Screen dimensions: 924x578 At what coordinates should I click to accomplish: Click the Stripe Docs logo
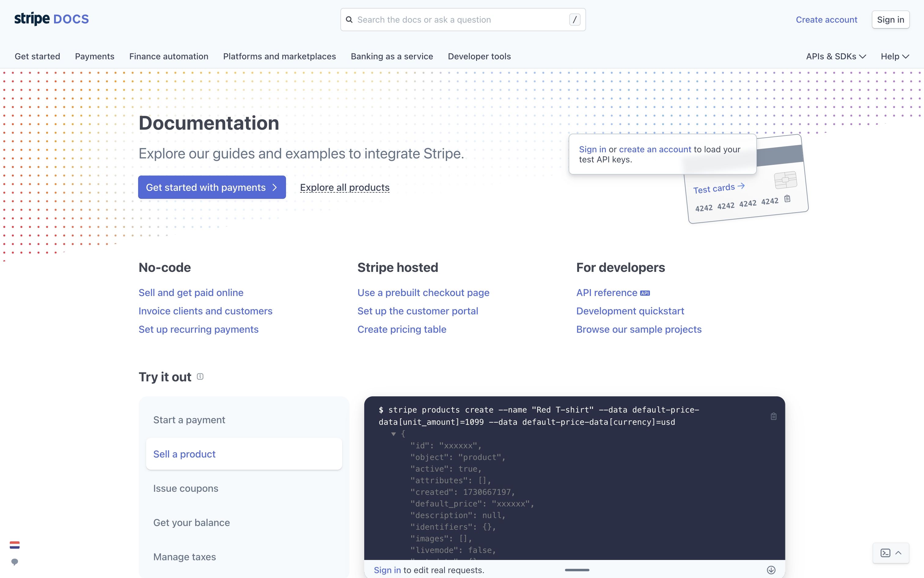tap(52, 19)
